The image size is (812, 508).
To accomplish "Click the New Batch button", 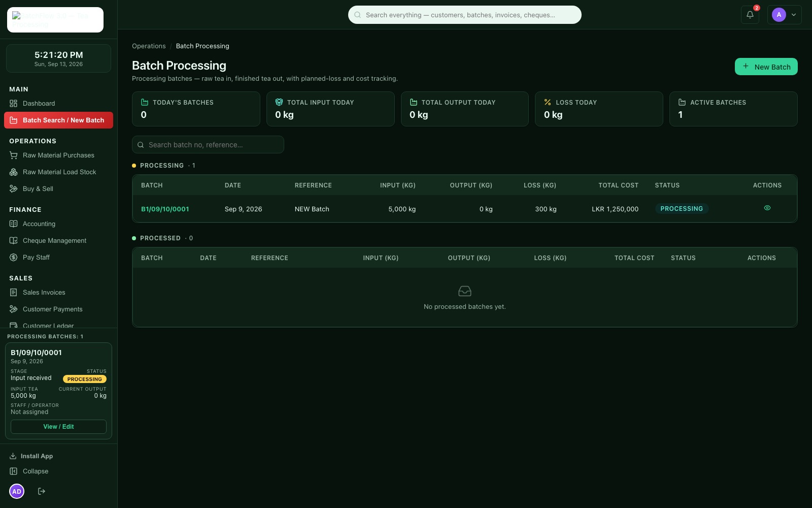I will (766, 67).
